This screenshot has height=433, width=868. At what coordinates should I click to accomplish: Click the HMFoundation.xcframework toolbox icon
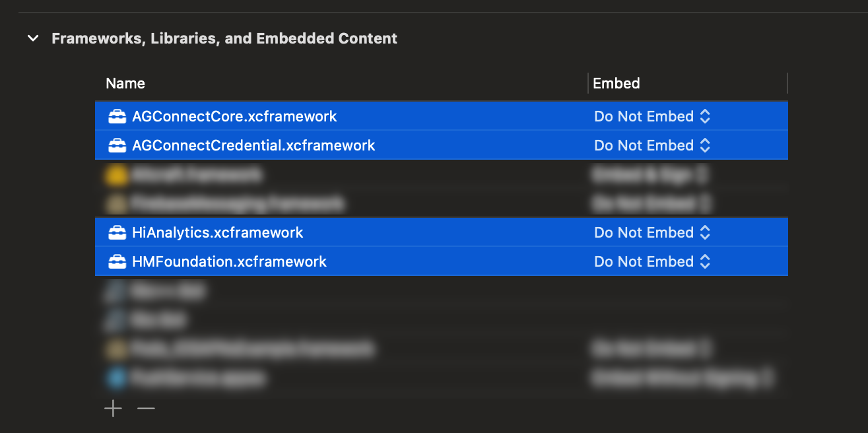coord(117,262)
